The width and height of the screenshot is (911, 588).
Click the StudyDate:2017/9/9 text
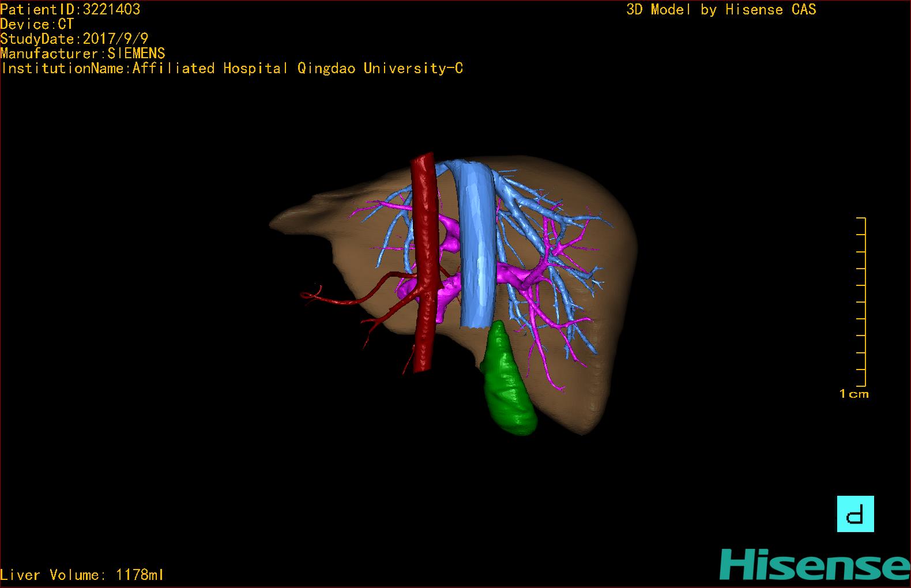pos(74,39)
